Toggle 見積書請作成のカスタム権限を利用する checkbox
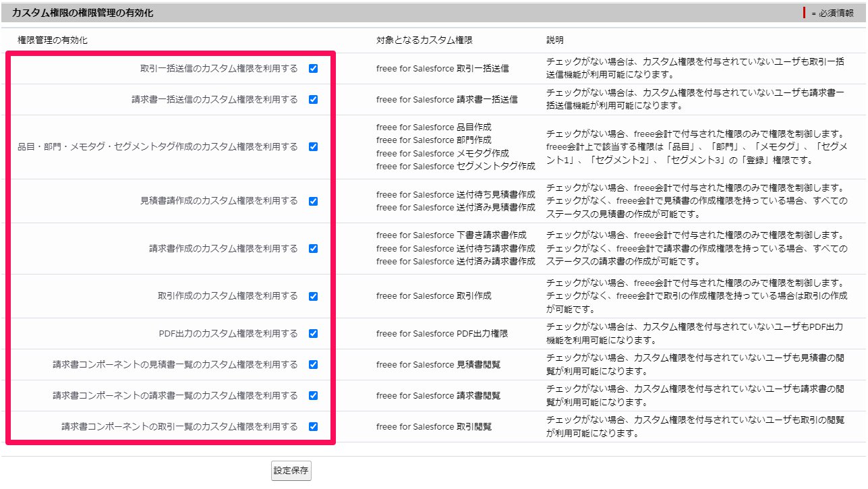 coord(313,201)
